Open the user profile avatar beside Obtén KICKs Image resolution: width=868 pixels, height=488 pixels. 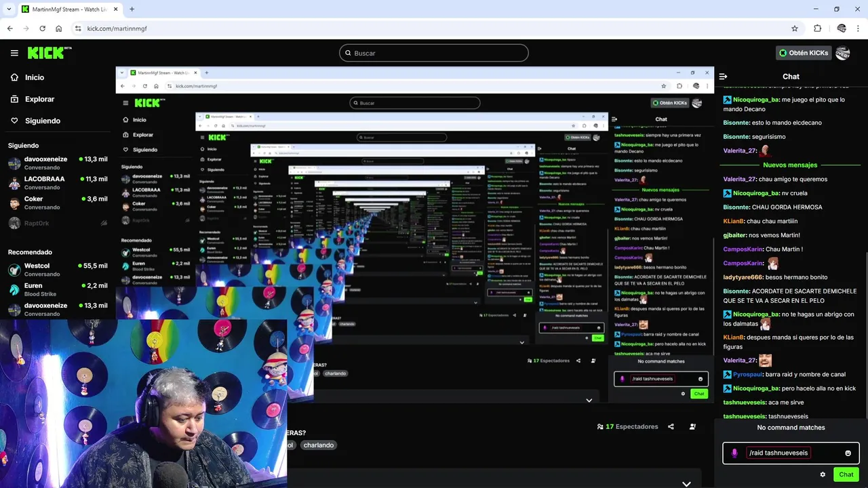click(843, 53)
